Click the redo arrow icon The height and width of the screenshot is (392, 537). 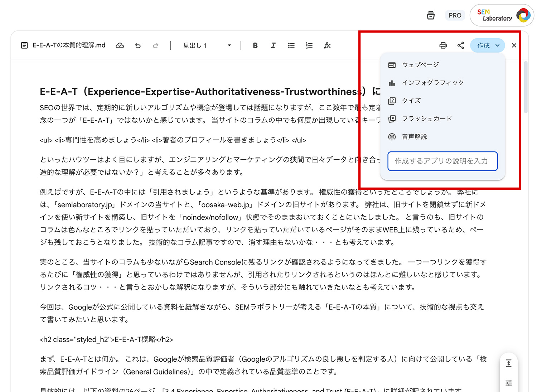pos(155,45)
